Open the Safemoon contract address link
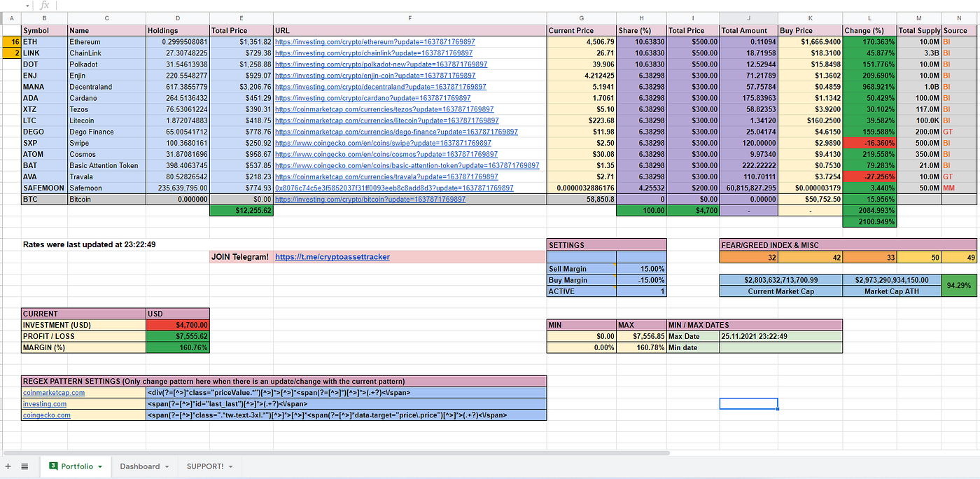 coord(394,188)
